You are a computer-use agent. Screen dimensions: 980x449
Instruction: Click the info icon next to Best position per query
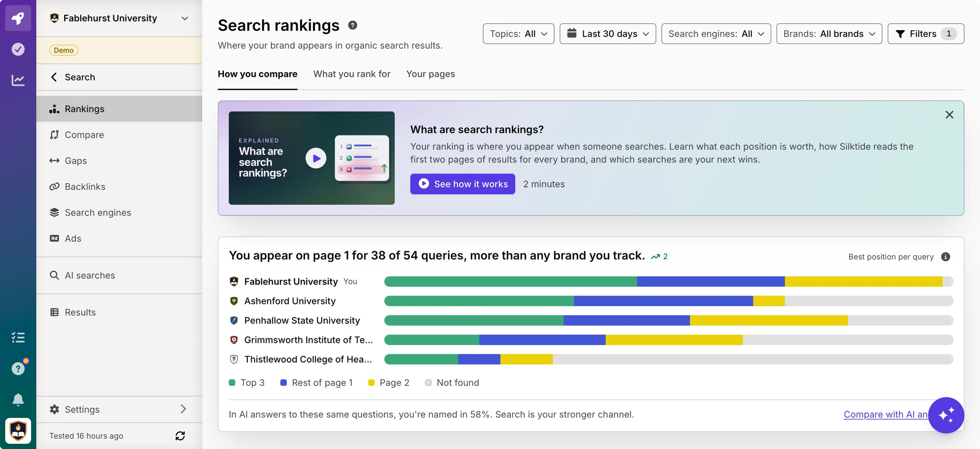[946, 257]
